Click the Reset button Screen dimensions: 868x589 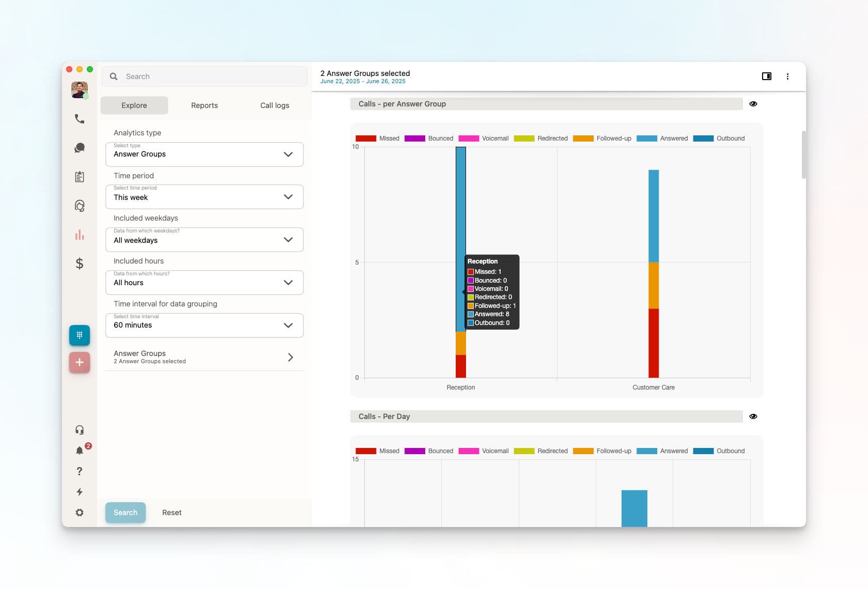pyautogui.click(x=172, y=513)
